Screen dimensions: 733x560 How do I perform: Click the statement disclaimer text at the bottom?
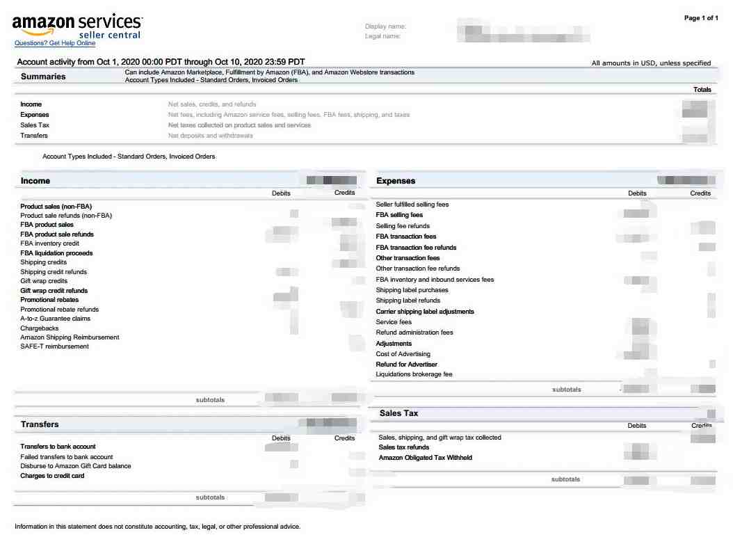(158, 527)
